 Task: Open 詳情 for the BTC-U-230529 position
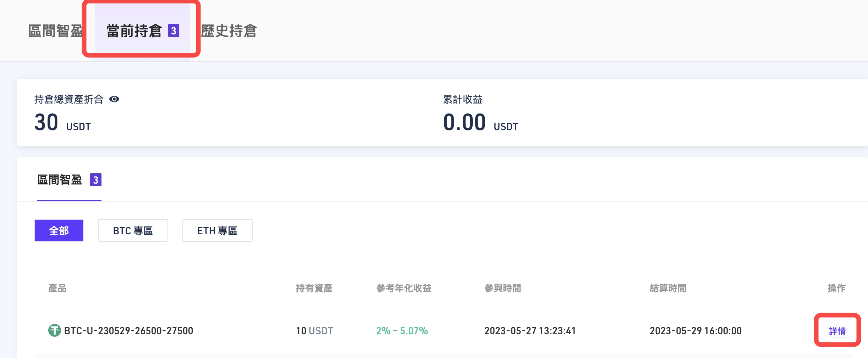point(837,331)
